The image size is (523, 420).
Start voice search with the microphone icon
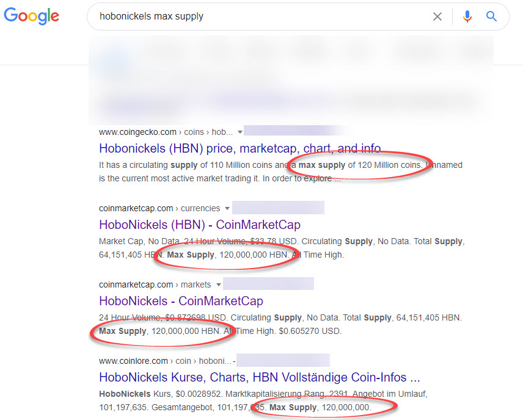(x=467, y=16)
